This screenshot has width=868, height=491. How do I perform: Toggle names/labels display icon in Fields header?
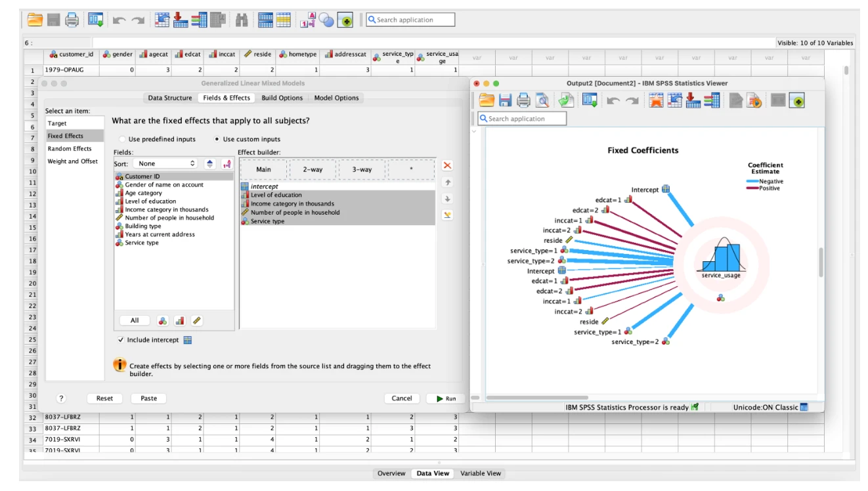227,163
